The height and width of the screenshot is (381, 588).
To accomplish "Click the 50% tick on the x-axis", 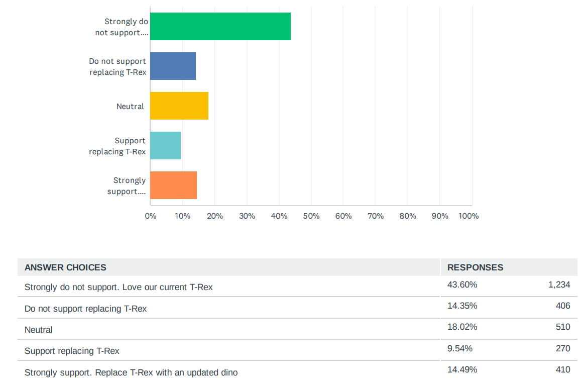I will (311, 216).
